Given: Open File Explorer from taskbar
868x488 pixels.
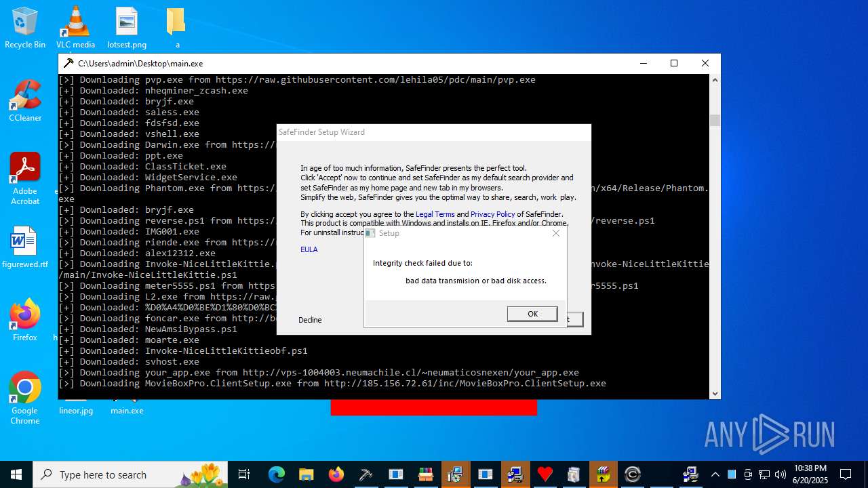Looking at the screenshot, I should coord(306,474).
